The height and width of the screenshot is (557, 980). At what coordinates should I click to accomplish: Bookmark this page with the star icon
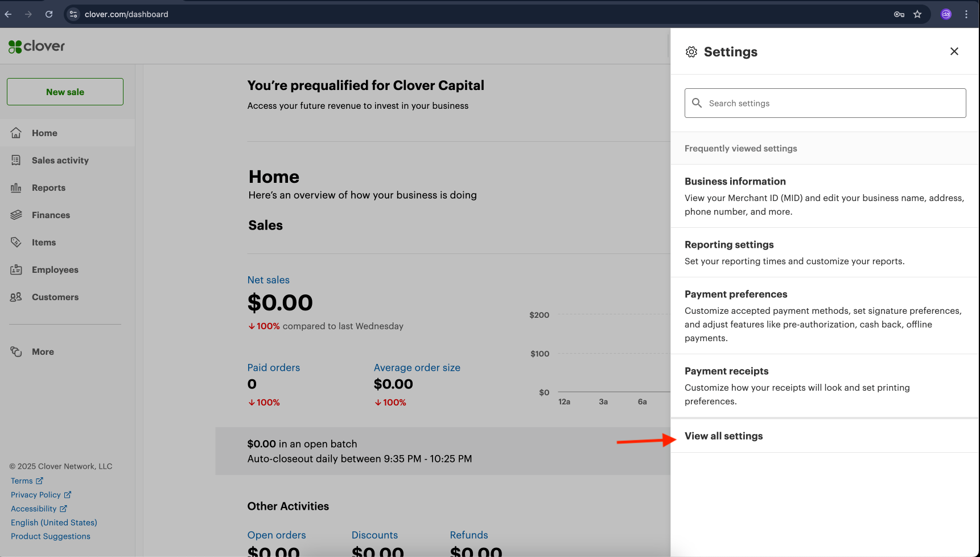point(917,14)
